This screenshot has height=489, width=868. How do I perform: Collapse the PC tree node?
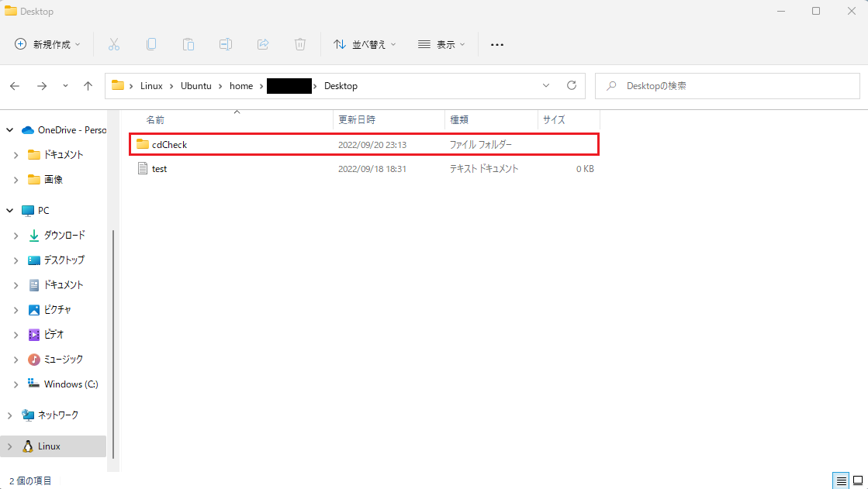click(x=10, y=210)
